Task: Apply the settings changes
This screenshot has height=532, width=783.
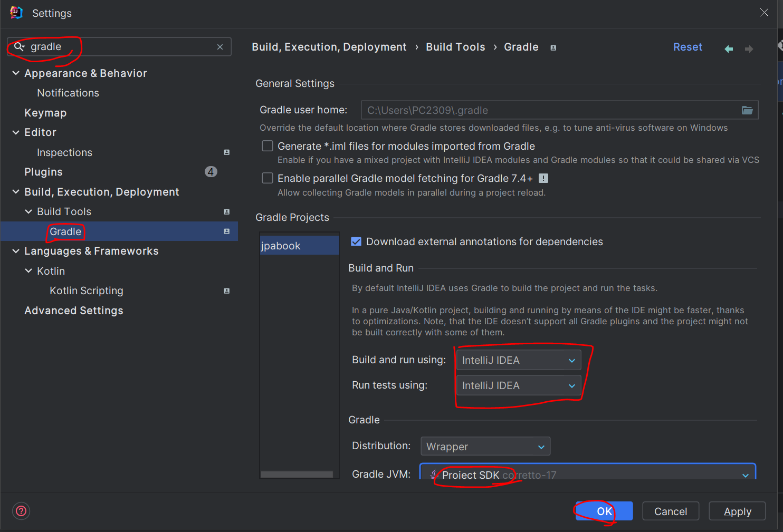Action: click(x=737, y=511)
